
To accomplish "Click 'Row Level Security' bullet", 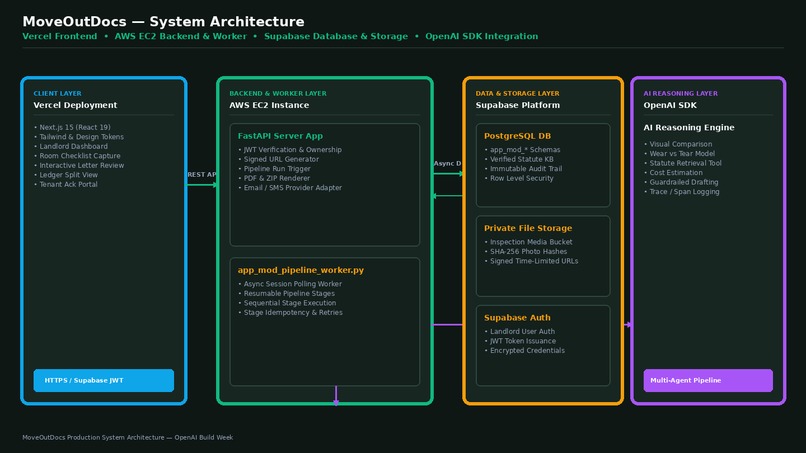I will tap(519, 178).
